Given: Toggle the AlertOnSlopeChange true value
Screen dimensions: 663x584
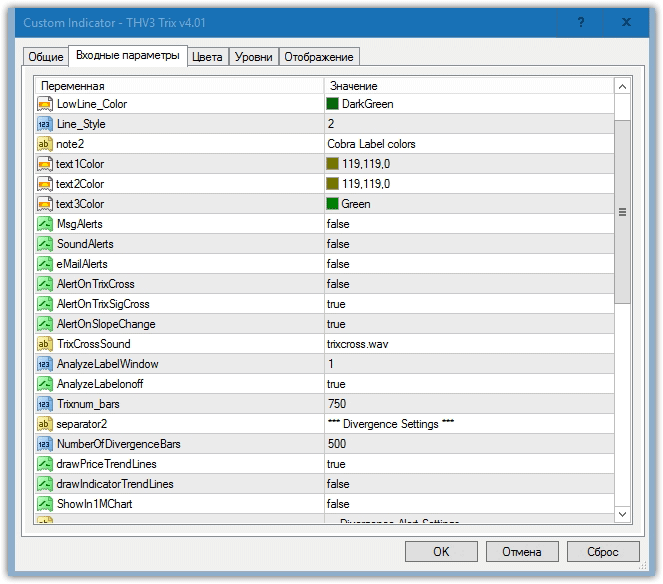Looking at the screenshot, I should (x=336, y=324).
